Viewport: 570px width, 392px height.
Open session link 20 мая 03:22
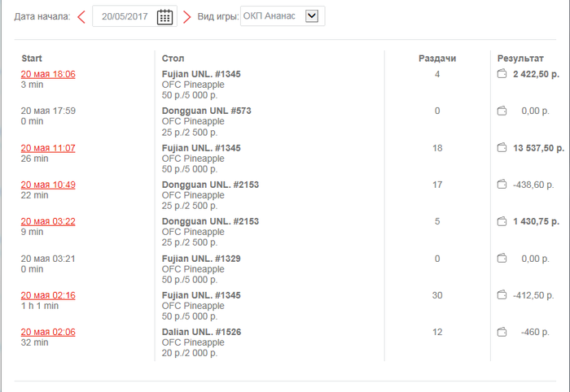click(x=48, y=221)
